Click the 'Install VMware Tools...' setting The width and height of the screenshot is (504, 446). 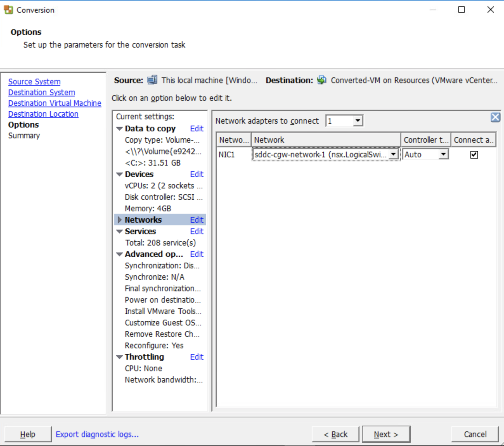tap(163, 311)
